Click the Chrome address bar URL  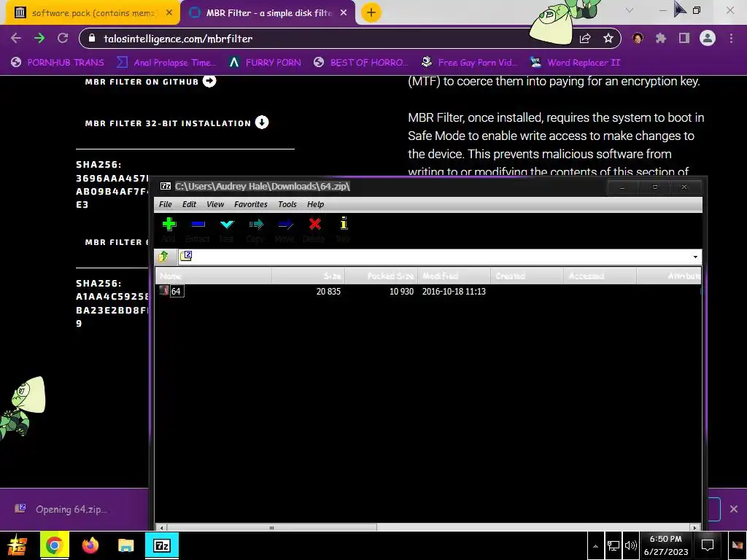click(178, 39)
